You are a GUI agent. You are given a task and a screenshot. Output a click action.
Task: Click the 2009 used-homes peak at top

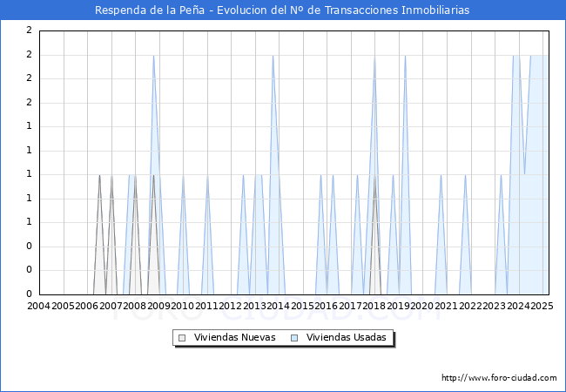coord(154,56)
